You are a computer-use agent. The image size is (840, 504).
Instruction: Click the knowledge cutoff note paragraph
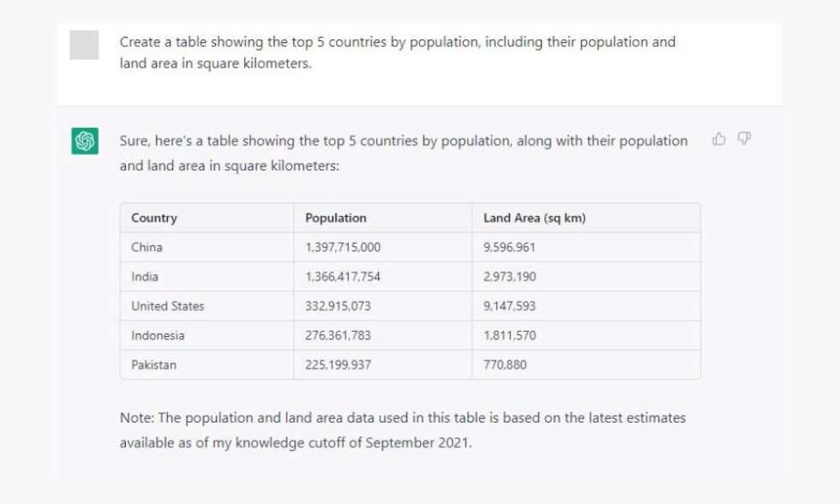pos(403,431)
